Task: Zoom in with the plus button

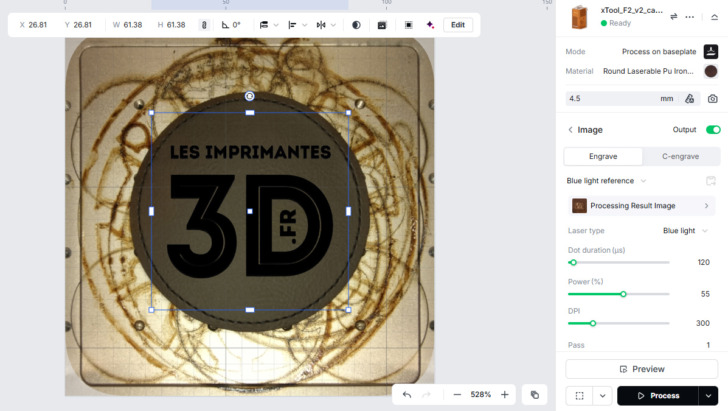Action: pyautogui.click(x=505, y=395)
